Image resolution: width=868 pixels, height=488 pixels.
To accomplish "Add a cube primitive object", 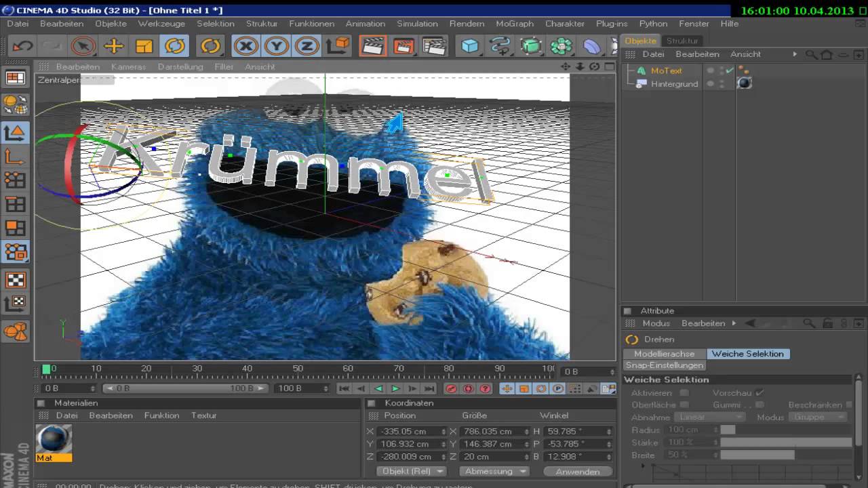I will point(469,46).
